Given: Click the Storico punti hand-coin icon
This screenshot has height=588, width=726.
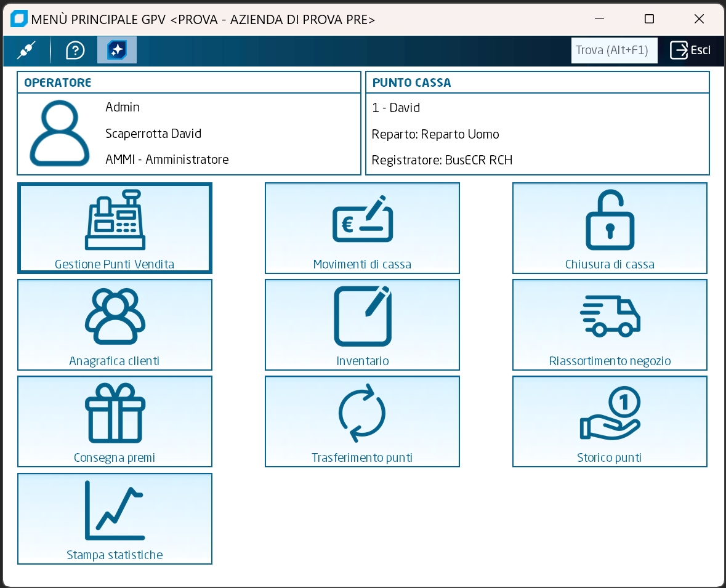Looking at the screenshot, I should tap(609, 414).
